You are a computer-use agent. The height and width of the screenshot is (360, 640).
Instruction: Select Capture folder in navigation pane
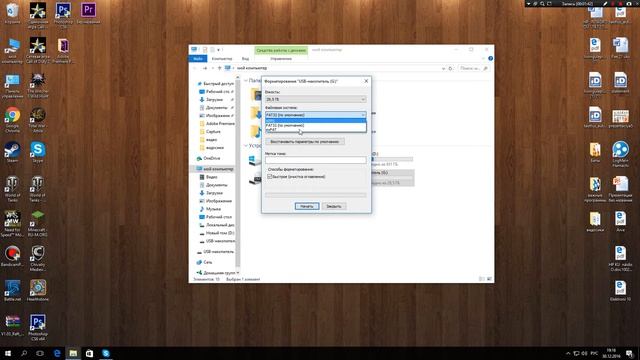213,131
